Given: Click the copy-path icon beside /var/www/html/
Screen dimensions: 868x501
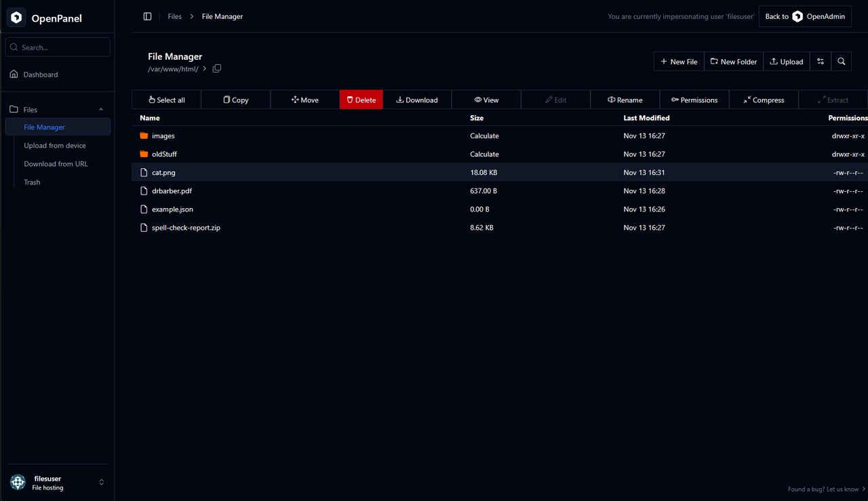Looking at the screenshot, I should pyautogui.click(x=217, y=68).
